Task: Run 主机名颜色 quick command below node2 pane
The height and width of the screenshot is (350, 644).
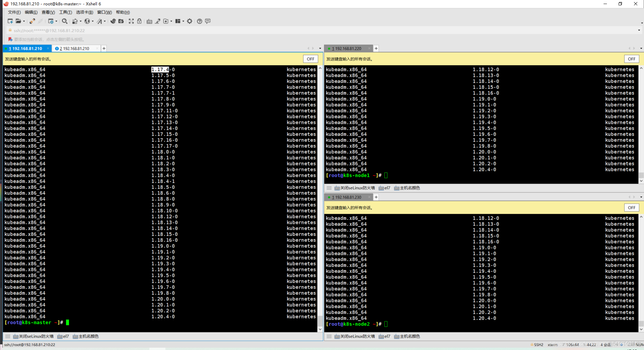Action: tap(407, 336)
